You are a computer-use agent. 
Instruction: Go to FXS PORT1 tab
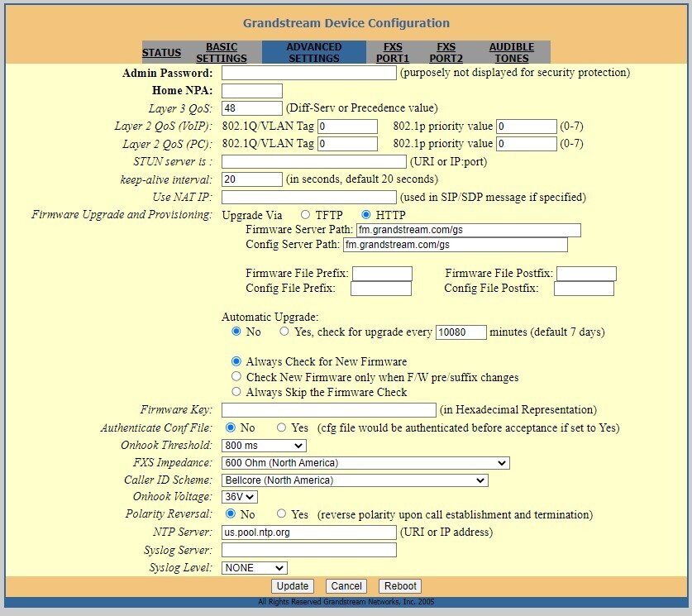point(393,53)
